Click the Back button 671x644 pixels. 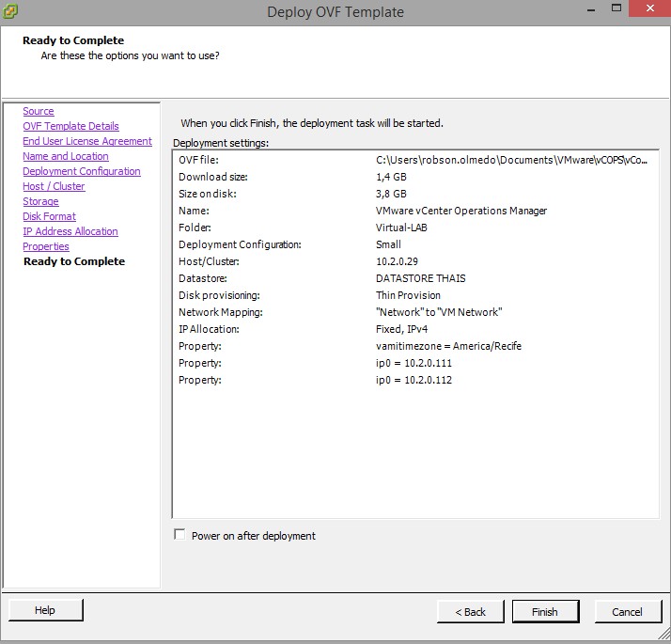pos(470,611)
